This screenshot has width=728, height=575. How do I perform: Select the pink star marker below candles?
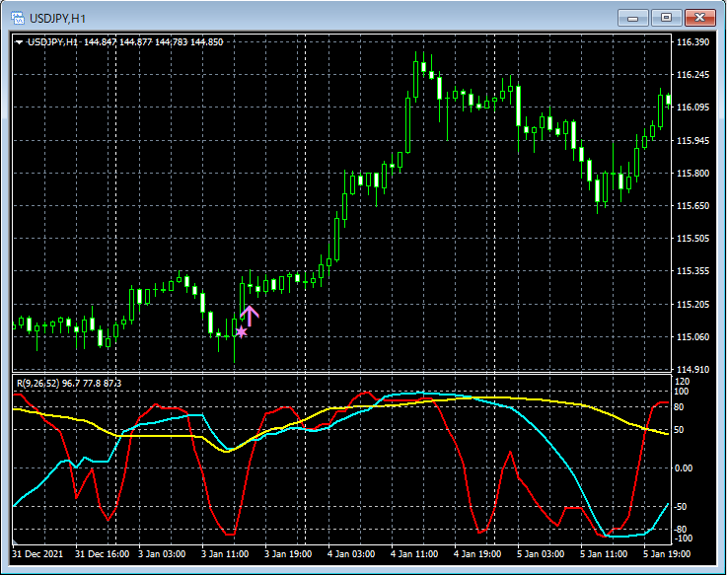(241, 332)
